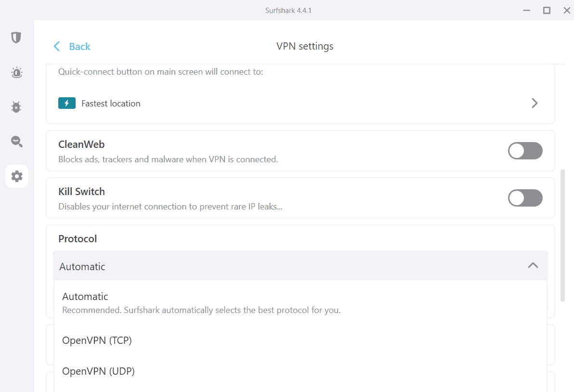
Task: Open Alert via the siren icon
Action: pyautogui.click(x=16, y=72)
